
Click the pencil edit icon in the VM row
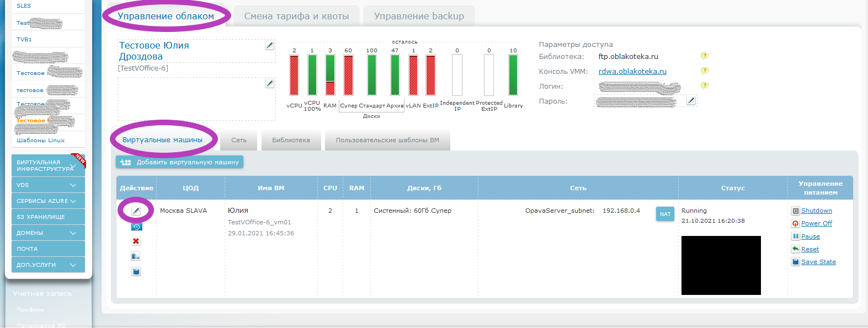(136, 211)
